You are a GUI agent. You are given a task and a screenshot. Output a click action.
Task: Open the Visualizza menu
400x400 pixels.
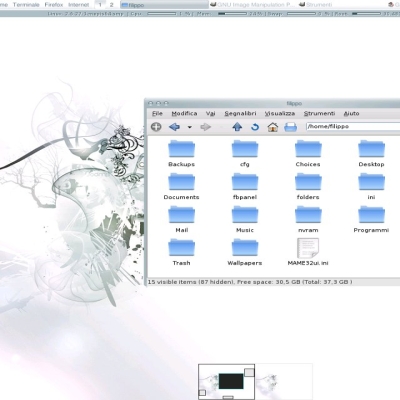pos(280,114)
